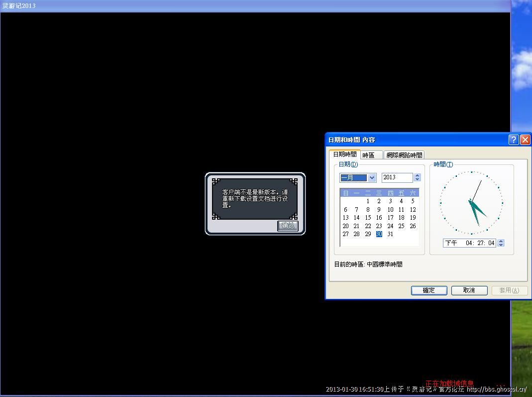Screen dimensions: 532x397
Task: Click the help question mark icon
Action: coord(514,140)
